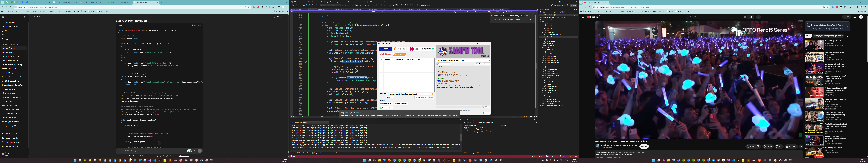The width and height of the screenshot is (868, 163).
Task: Open the Xiaomi section in SamFw Tool
Action: [x=400, y=49]
